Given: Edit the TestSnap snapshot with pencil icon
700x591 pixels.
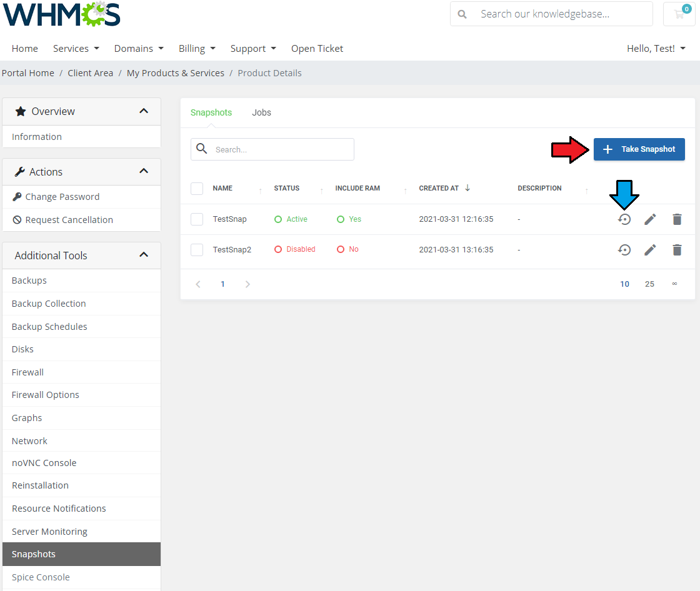Looking at the screenshot, I should pyautogui.click(x=650, y=219).
